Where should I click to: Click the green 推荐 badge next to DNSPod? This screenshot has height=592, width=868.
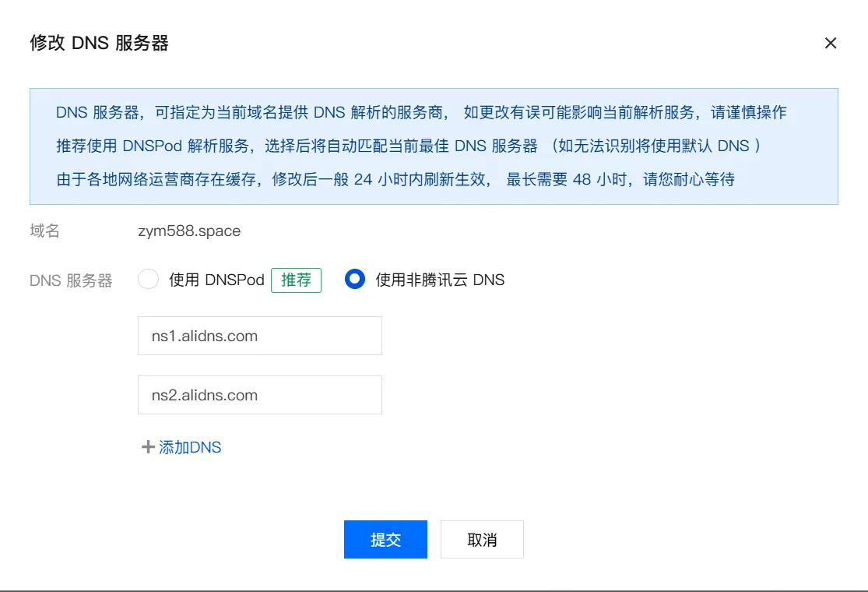pyautogui.click(x=296, y=280)
